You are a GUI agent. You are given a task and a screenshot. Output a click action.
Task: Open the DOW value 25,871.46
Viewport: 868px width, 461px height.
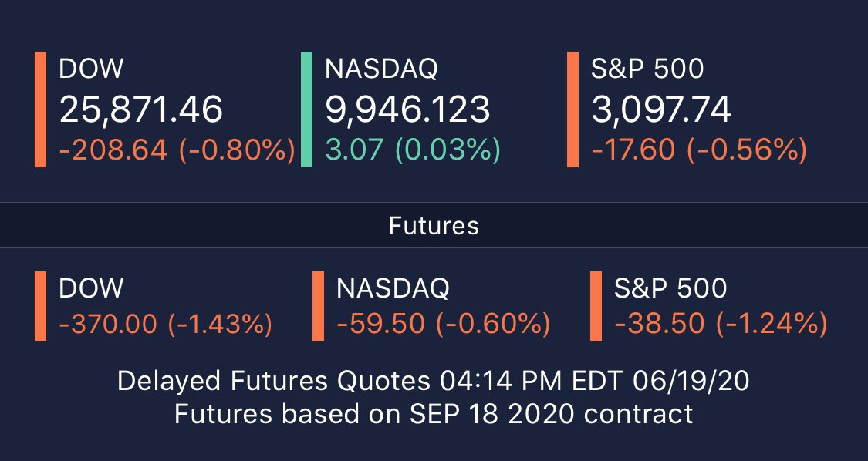click(x=141, y=109)
